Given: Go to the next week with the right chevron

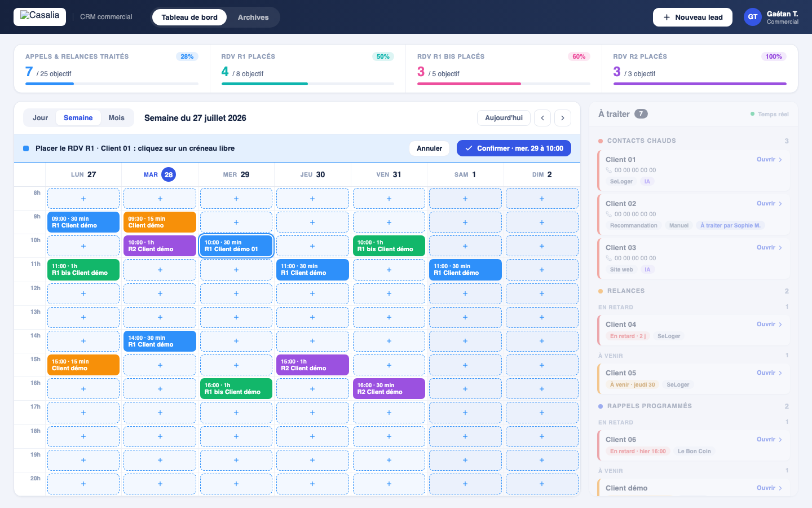Looking at the screenshot, I should click(563, 118).
